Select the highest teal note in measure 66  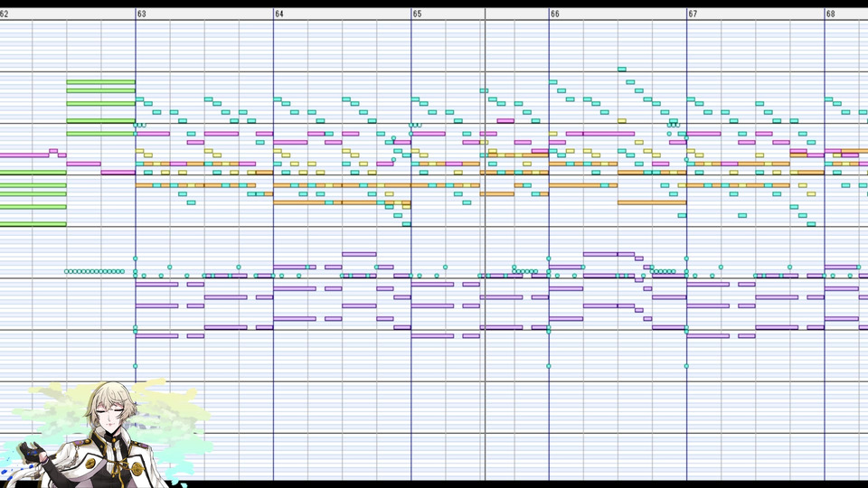pos(622,70)
